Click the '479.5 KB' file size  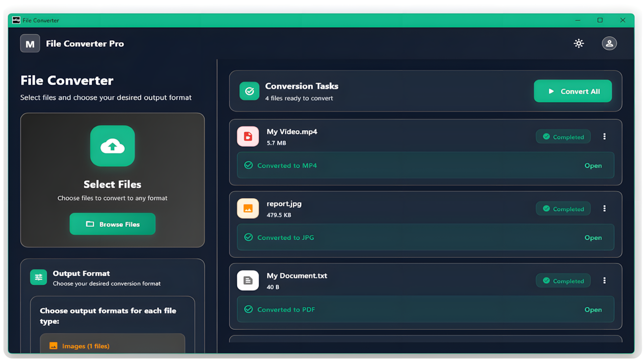(279, 215)
